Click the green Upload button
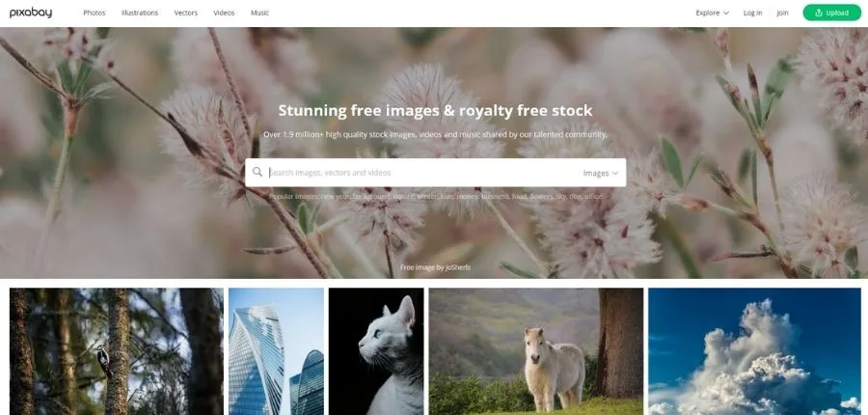Screen dimensions: 868x415 (x=832, y=13)
